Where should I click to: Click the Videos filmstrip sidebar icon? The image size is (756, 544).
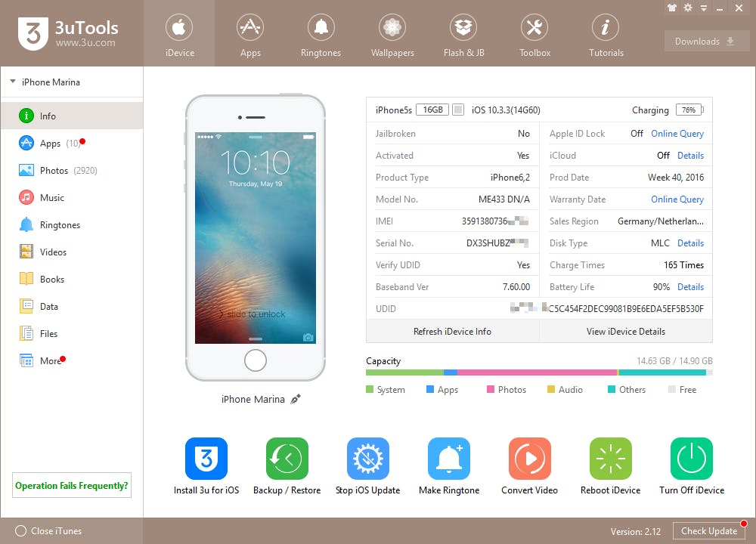(26, 252)
